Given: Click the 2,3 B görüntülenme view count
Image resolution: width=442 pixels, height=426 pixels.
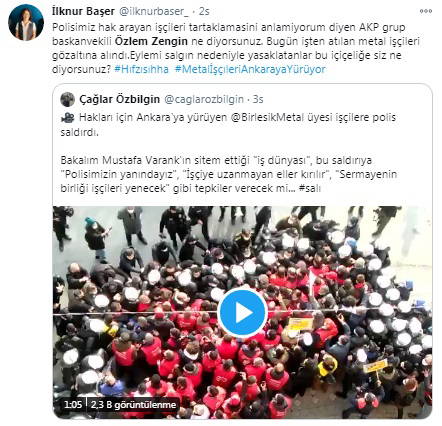Looking at the screenshot, I should (133, 405).
